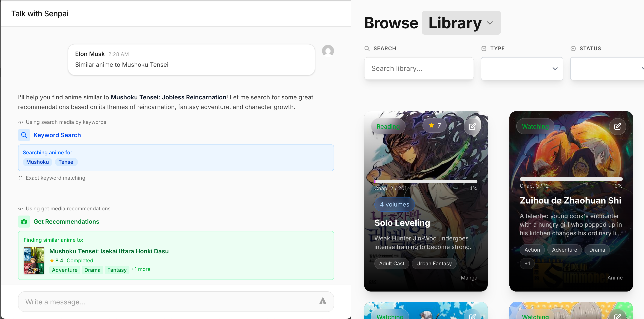Click the '+1 more' genres link
The image size is (644, 319).
point(141,269)
